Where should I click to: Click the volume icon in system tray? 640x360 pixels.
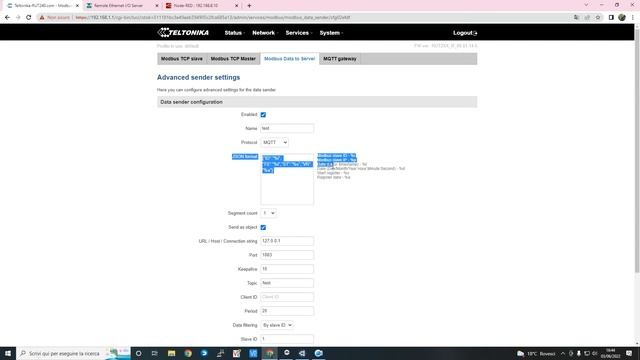(595, 353)
